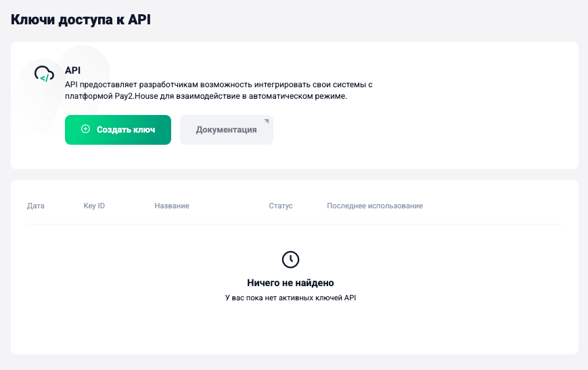Click the Ничего не найдено message

point(290,283)
